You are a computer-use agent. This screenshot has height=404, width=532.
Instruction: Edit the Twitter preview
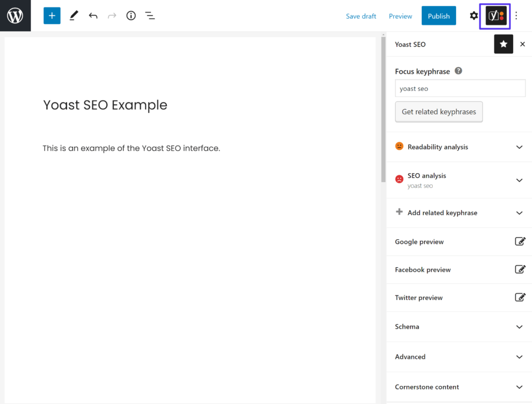coord(520,297)
